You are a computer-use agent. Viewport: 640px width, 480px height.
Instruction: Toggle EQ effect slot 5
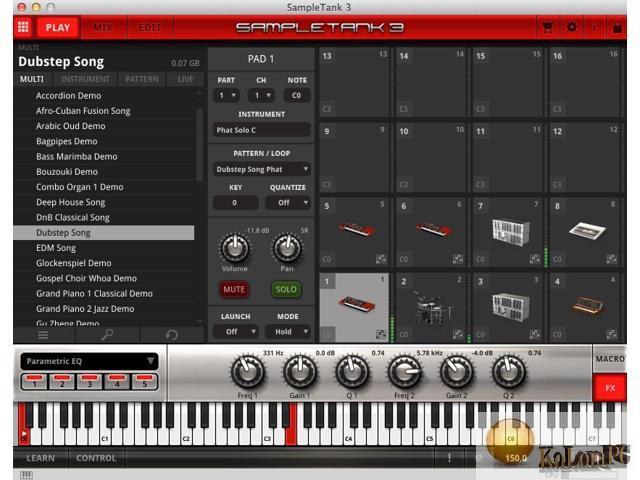pyautogui.click(x=144, y=381)
